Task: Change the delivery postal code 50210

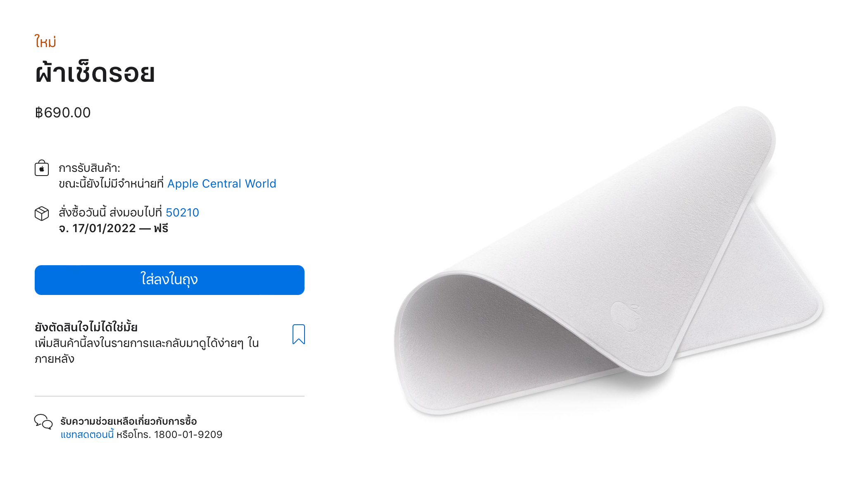Action: point(182,212)
